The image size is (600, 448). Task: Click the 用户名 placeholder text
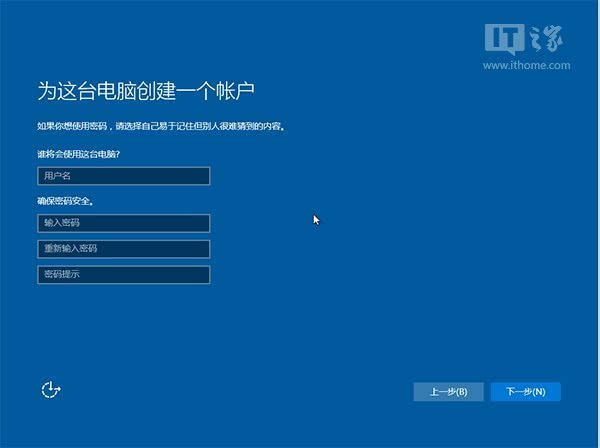point(57,176)
